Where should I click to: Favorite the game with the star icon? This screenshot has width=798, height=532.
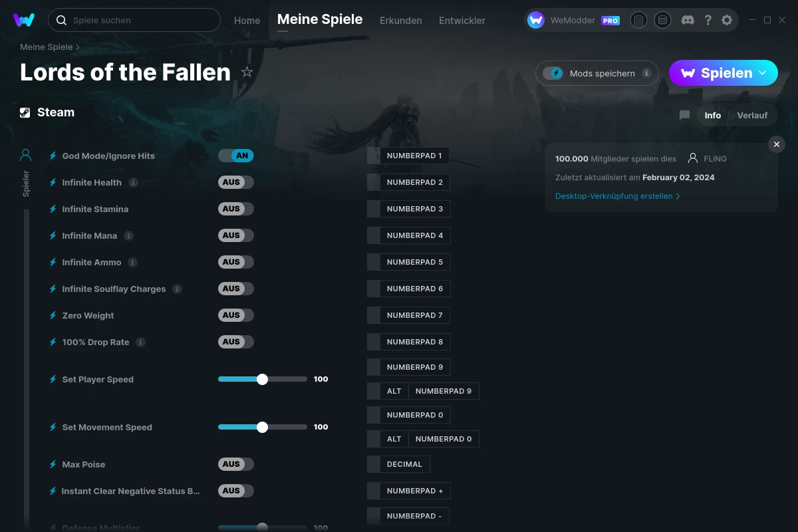point(247,72)
